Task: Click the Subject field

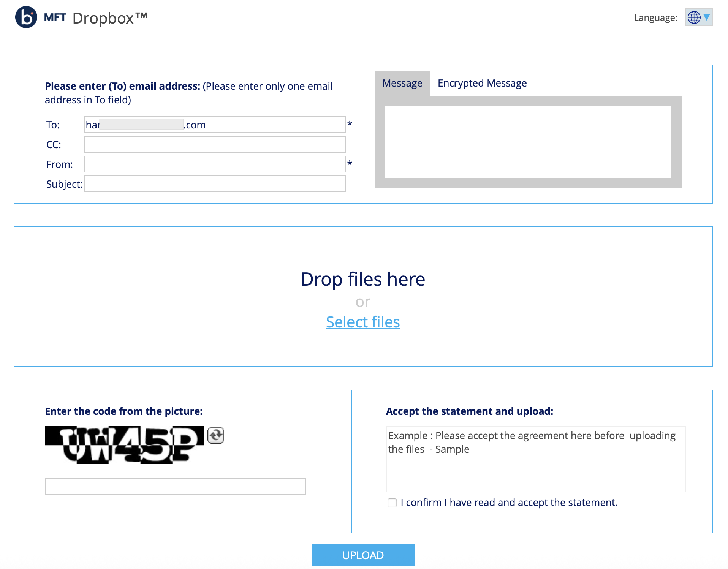Action: click(x=215, y=184)
